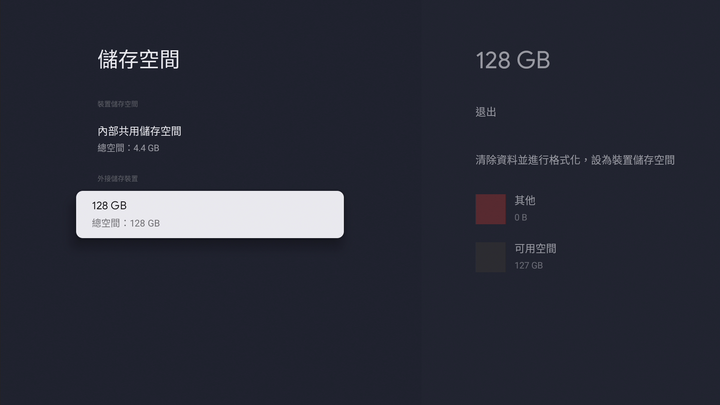Viewport: 720px width, 405px height.
Task: Click 清除資料 at start of format option
Action: (496, 160)
